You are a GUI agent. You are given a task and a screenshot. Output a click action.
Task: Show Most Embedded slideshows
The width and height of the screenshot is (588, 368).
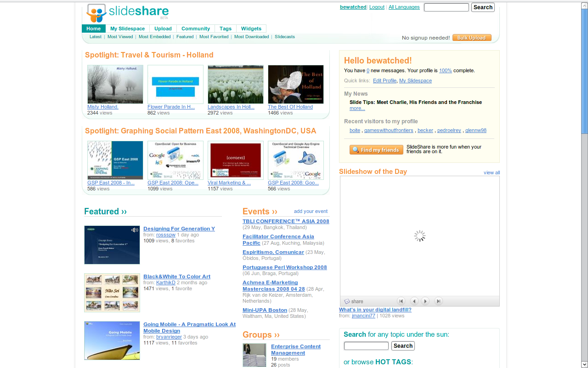(x=155, y=37)
